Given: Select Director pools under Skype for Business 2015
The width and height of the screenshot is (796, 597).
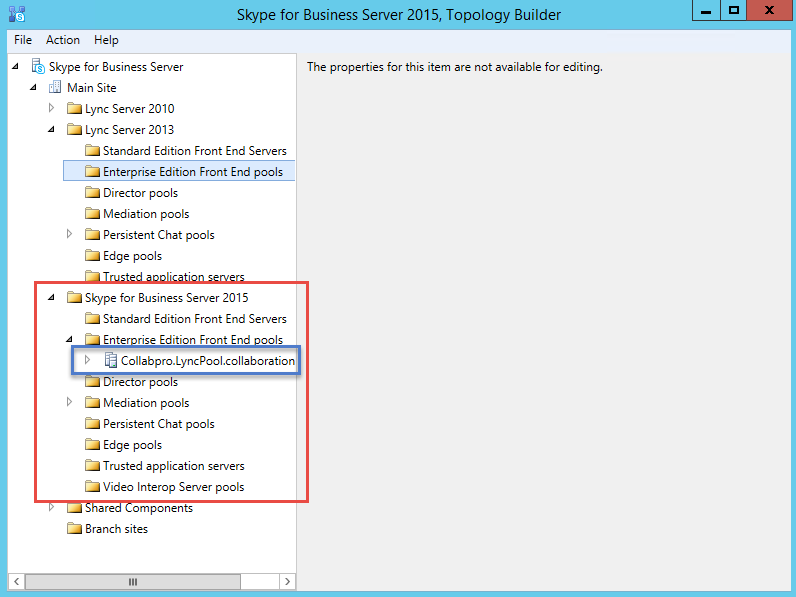Looking at the screenshot, I should pyautogui.click(x=140, y=382).
